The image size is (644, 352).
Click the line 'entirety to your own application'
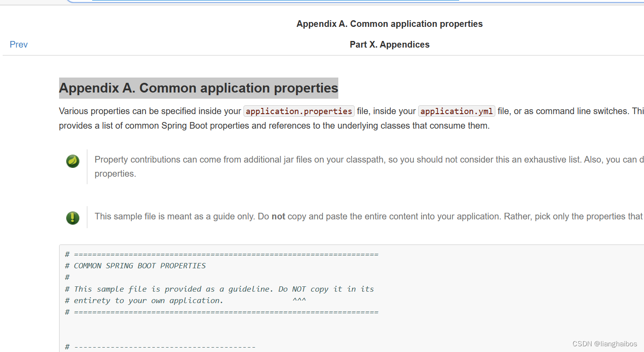point(144,300)
